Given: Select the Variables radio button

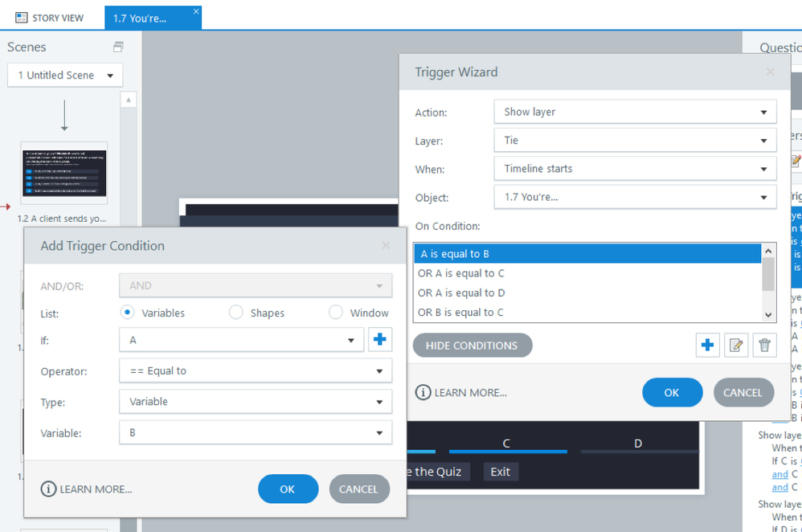Looking at the screenshot, I should [127, 312].
